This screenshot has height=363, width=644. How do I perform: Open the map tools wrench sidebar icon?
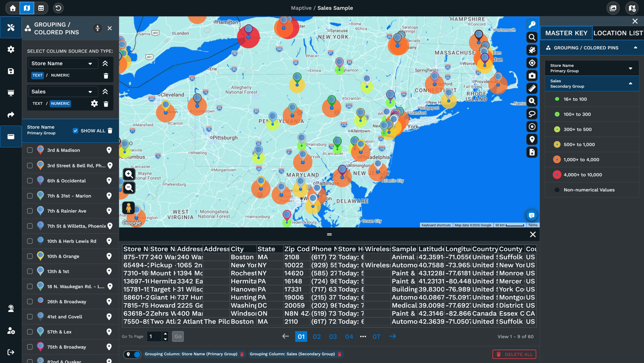pos(11,27)
